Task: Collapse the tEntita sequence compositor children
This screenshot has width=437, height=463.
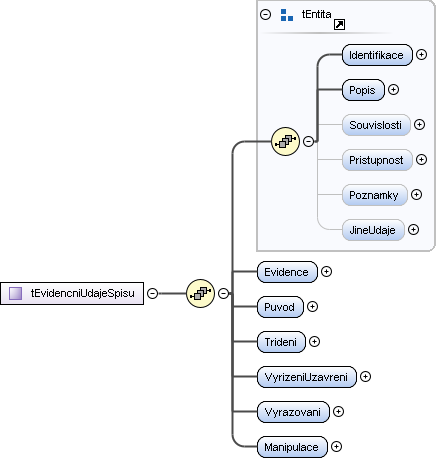Action: tap(308, 141)
